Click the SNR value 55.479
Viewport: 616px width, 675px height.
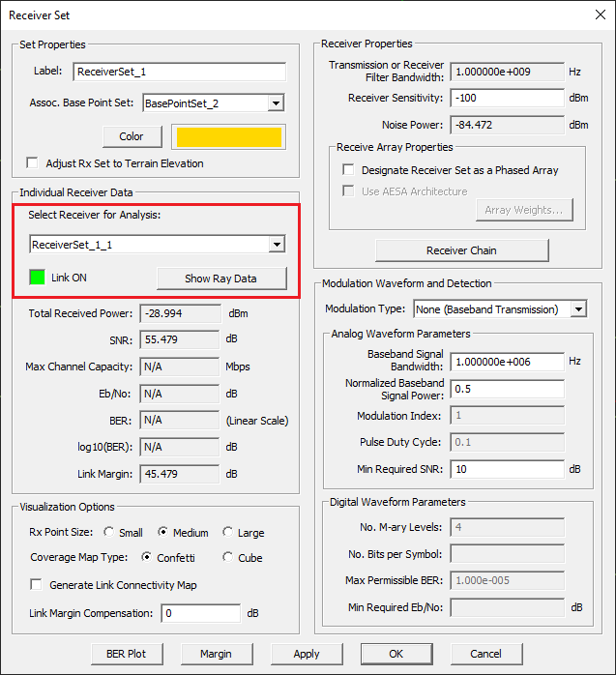180,339
